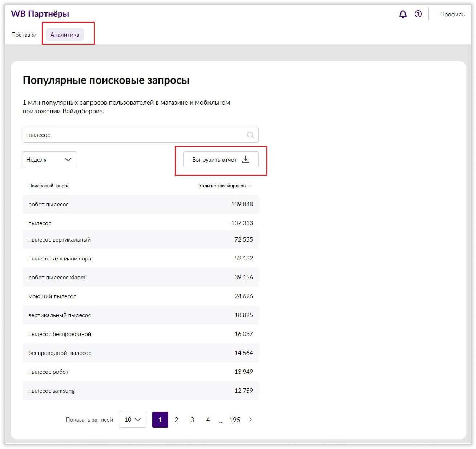Open the Профиль link
Image resolution: width=476 pixels, height=449 pixels.
pos(452,14)
